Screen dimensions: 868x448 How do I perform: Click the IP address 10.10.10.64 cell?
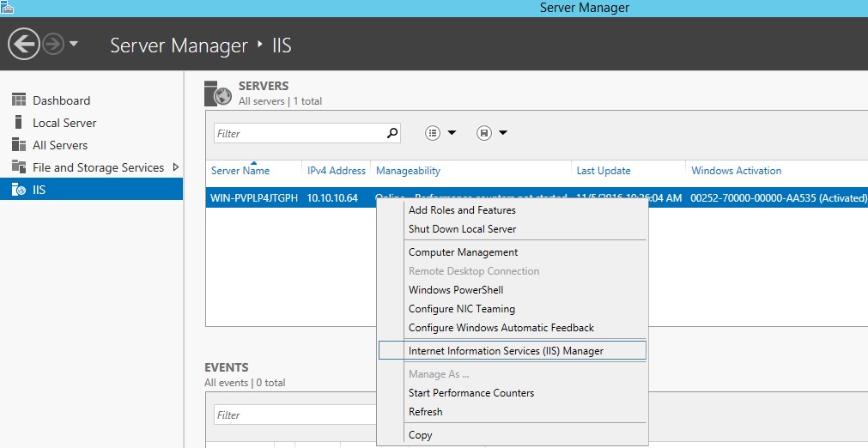pyautogui.click(x=332, y=198)
